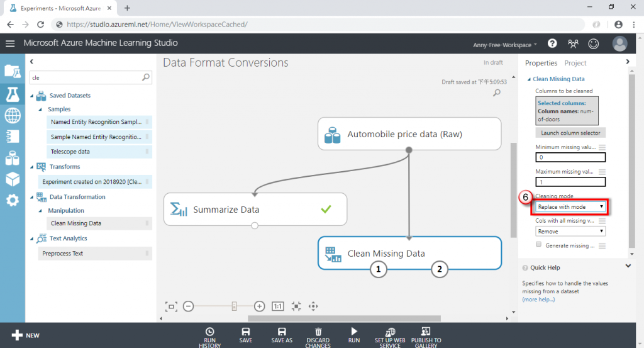
Task: Click the canvas zoom slider handle
Action: pyautogui.click(x=234, y=306)
